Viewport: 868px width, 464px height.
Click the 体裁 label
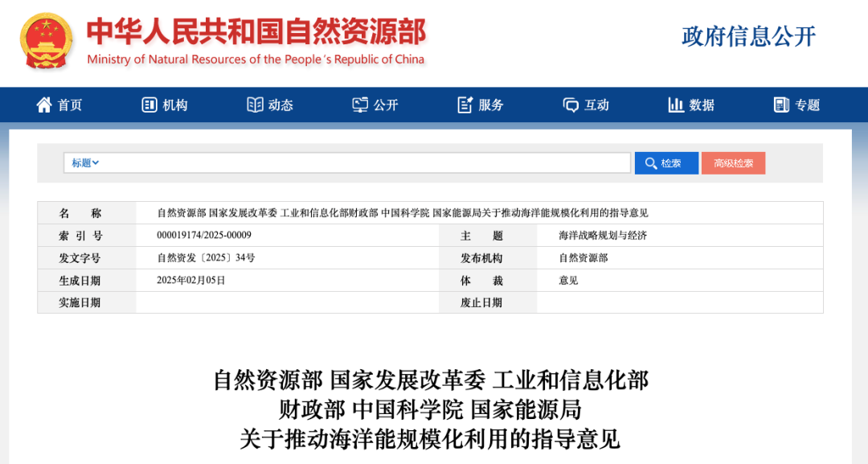tap(481, 280)
